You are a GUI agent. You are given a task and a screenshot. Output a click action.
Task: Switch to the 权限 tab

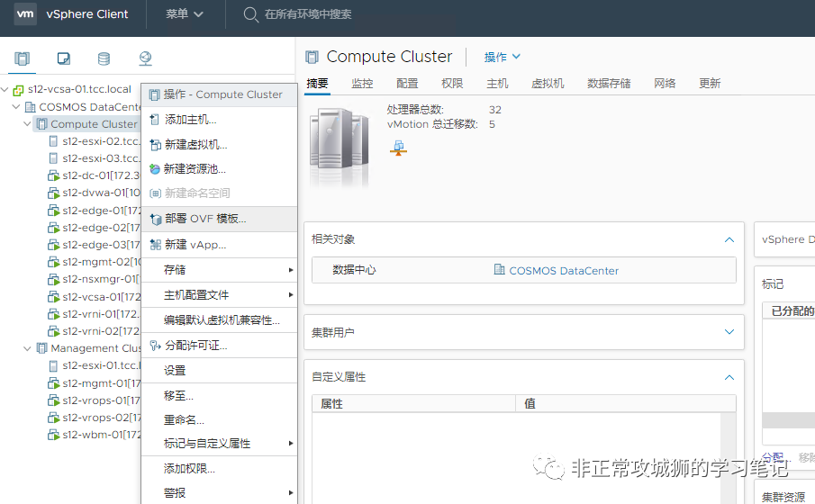coord(452,83)
